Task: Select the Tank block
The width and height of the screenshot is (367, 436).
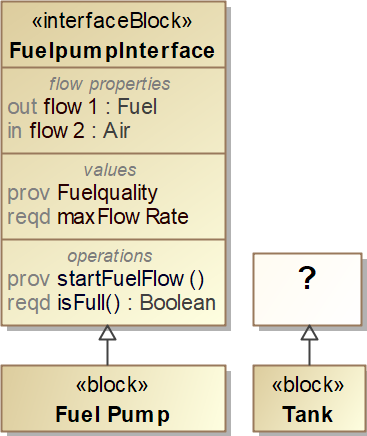Action: (x=309, y=398)
